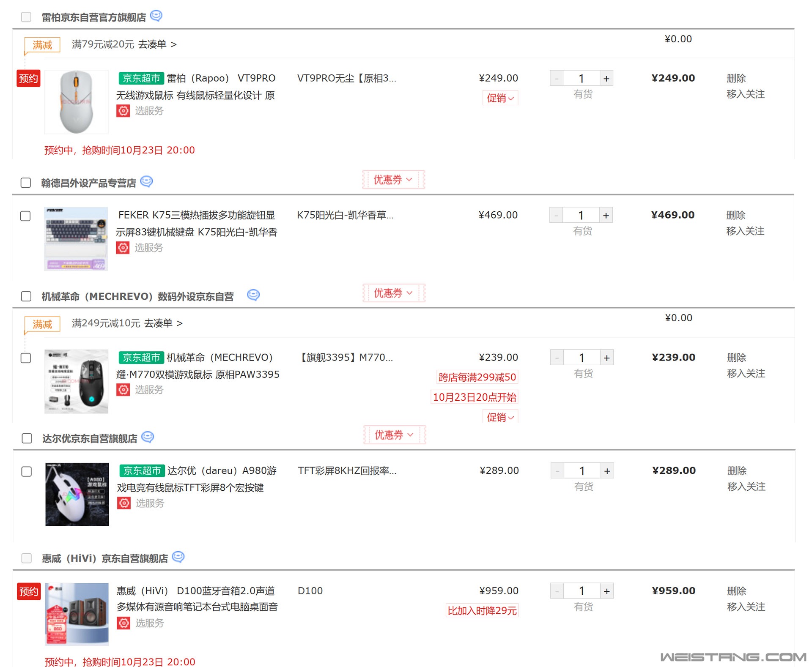
Task: Check the FEKER K75 keyboard item checkbox
Action: (x=25, y=216)
